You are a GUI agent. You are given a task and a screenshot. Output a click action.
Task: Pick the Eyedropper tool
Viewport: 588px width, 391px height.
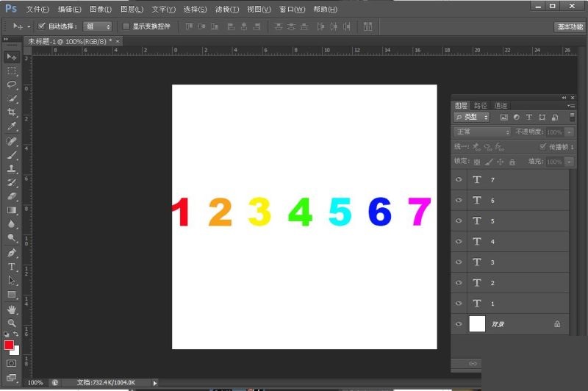point(12,126)
